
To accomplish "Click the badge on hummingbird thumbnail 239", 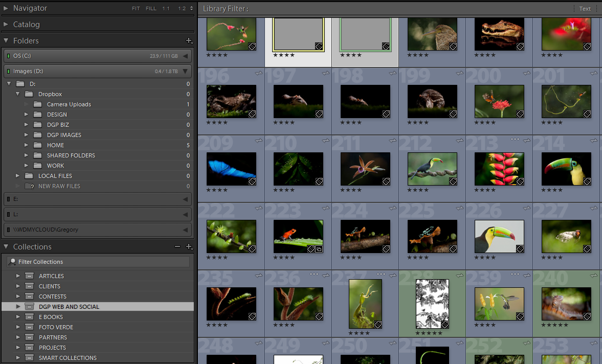I will (520, 316).
